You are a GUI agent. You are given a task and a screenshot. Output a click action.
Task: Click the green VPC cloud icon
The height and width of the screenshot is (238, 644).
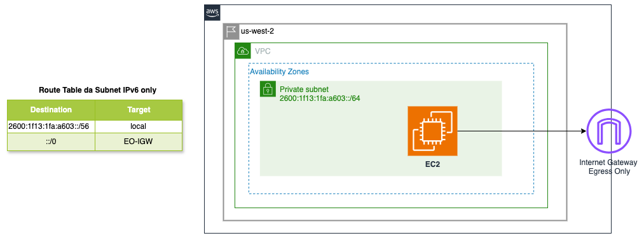tap(243, 51)
